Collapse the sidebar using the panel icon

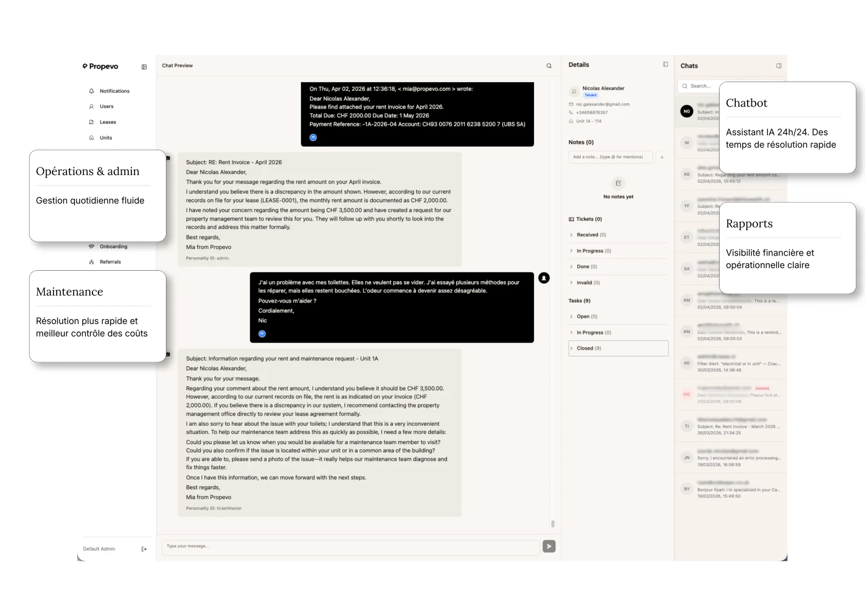(144, 66)
